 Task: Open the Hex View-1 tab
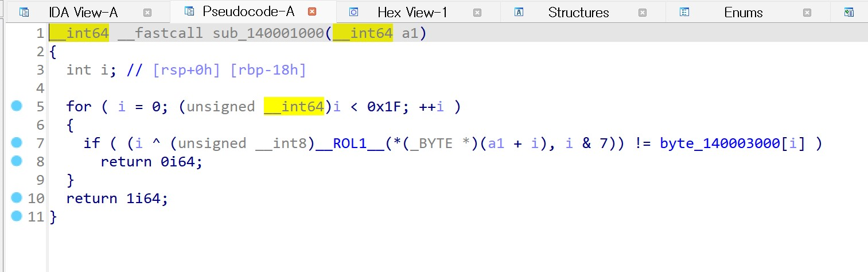412,12
